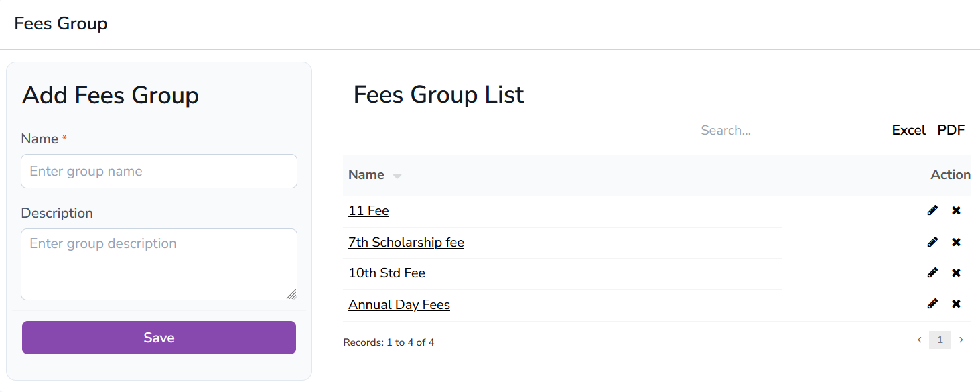
Task: Delete the 10th Std Fee record
Action: [957, 273]
